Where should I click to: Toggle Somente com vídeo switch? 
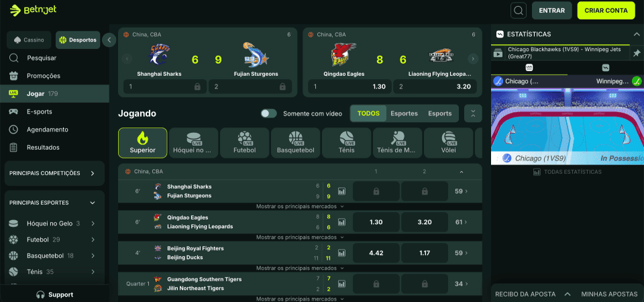pos(268,113)
